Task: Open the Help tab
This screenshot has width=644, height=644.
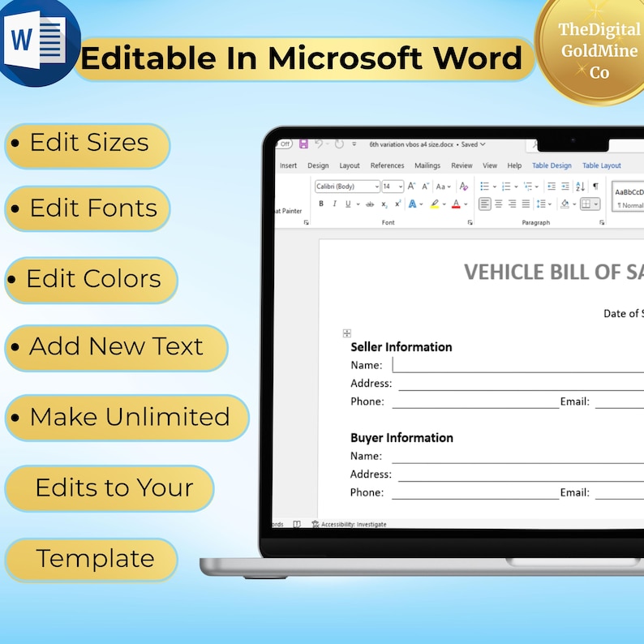Action: tap(514, 165)
